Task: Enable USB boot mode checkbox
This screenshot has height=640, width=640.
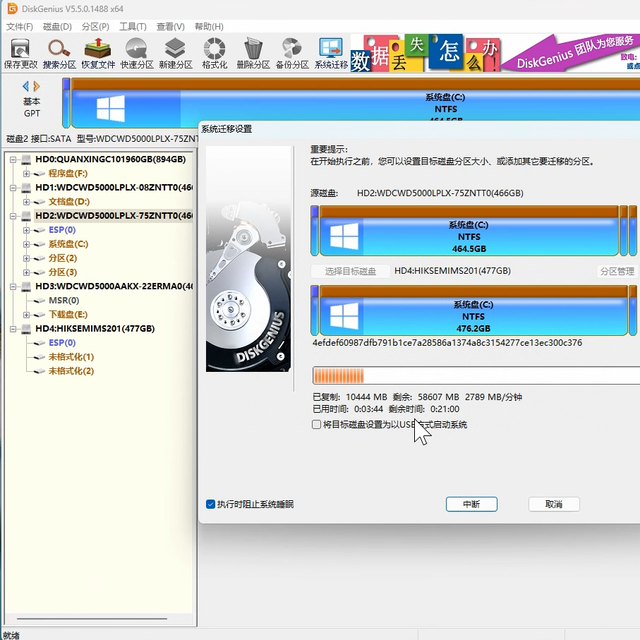Action: coord(316,424)
